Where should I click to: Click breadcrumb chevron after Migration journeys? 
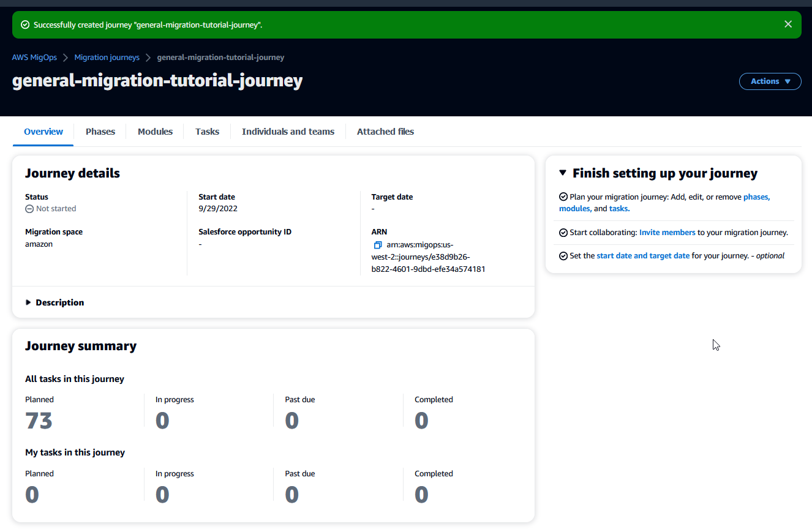coord(148,58)
